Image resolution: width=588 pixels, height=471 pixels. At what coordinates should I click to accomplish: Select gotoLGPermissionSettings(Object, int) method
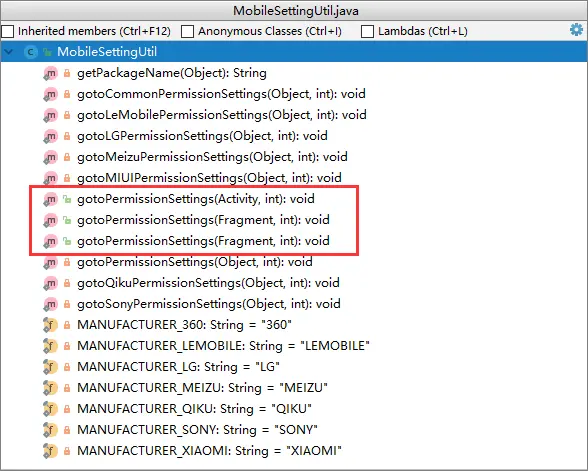(202, 136)
